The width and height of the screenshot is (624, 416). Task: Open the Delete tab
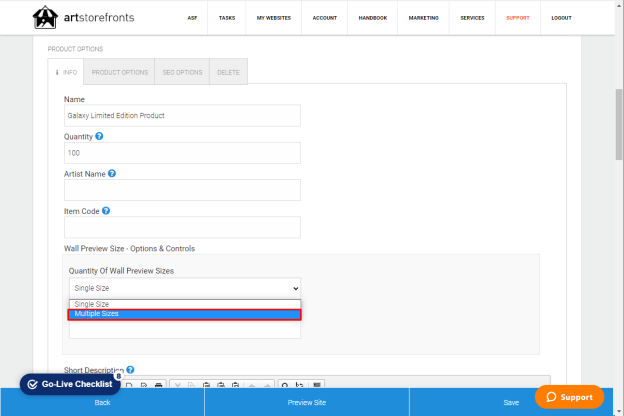pyautogui.click(x=228, y=72)
